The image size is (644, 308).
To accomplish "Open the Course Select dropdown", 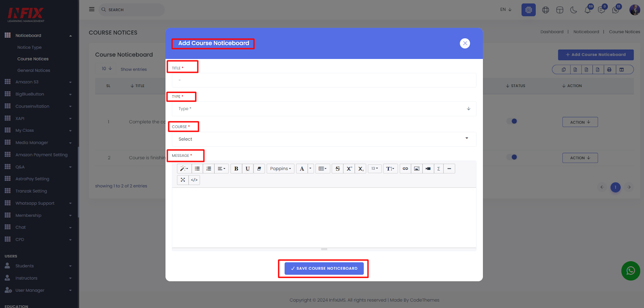I will (324, 139).
